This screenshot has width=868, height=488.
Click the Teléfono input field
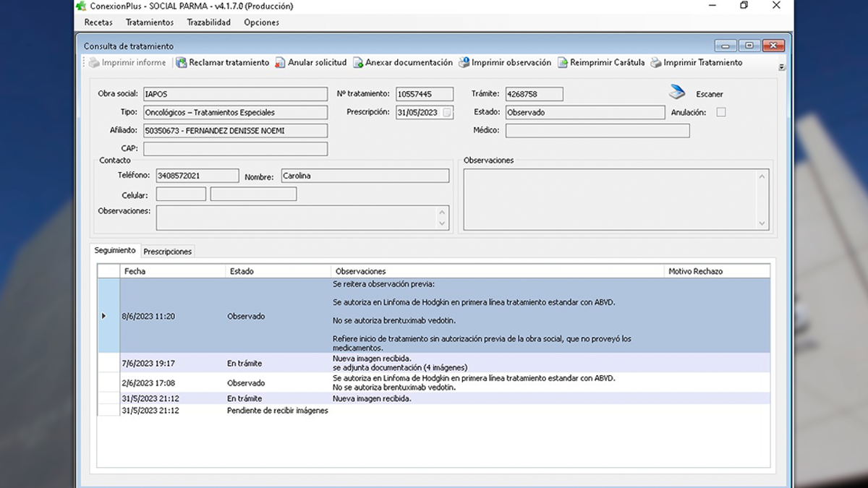point(197,176)
